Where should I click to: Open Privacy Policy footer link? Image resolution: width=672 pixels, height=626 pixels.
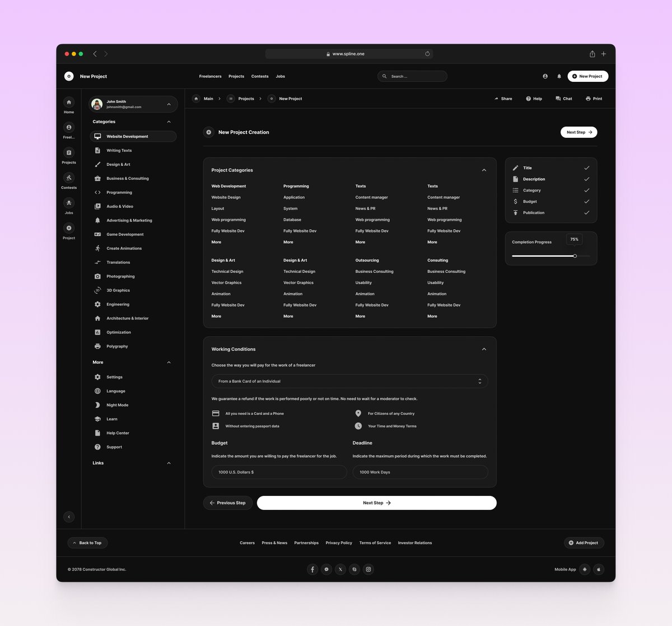339,543
